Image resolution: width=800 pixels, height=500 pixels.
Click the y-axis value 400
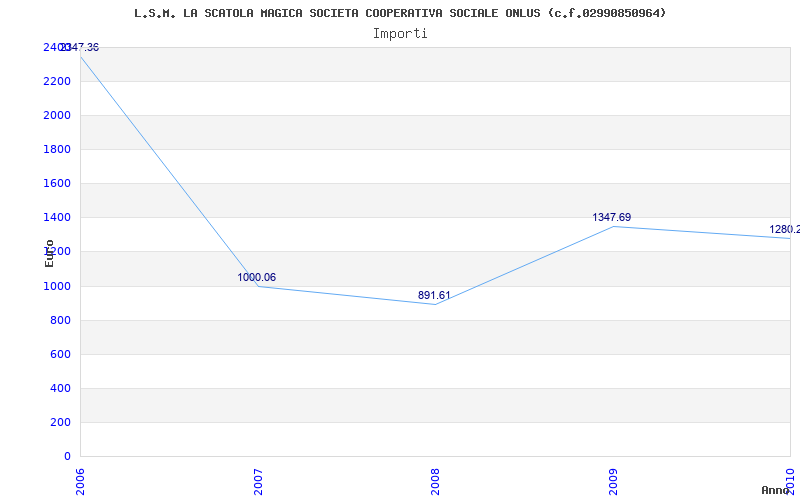click(x=60, y=389)
